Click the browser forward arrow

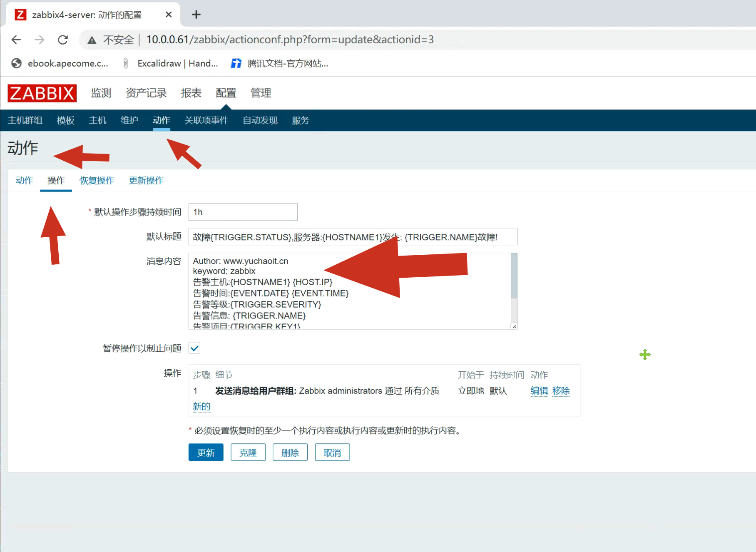[40, 40]
